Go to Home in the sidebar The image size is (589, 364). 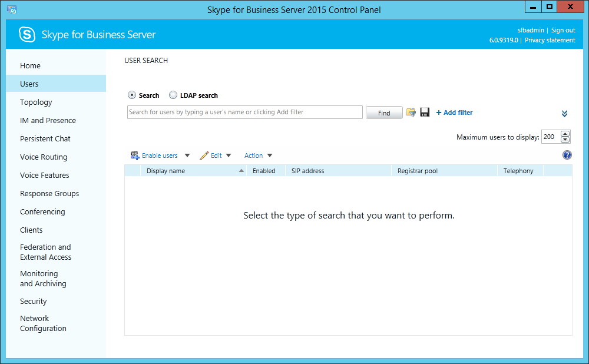click(x=30, y=66)
